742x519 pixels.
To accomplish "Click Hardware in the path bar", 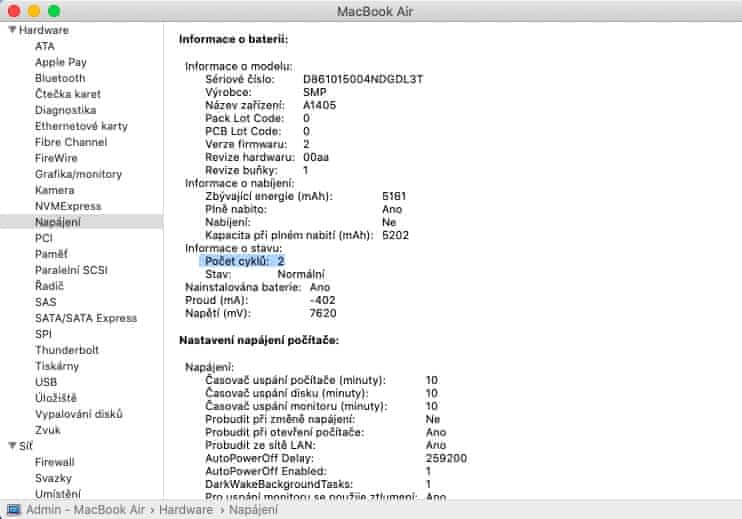I will (x=186, y=510).
